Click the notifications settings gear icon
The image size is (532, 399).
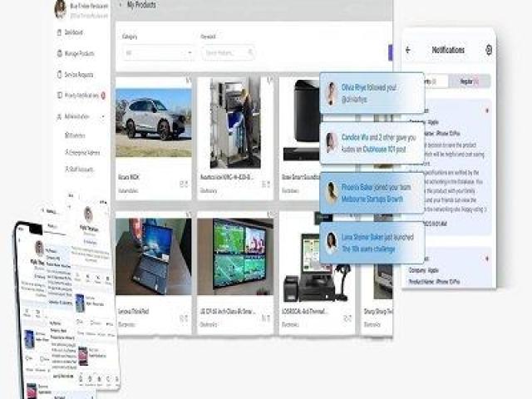(x=489, y=50)
